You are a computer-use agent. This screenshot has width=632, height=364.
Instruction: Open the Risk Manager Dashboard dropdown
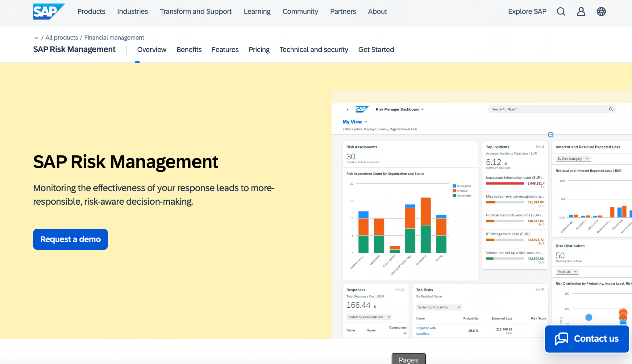[400, 109]
